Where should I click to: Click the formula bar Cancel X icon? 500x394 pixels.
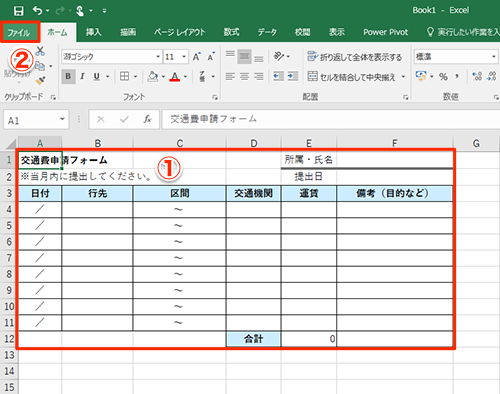point(101,119)
